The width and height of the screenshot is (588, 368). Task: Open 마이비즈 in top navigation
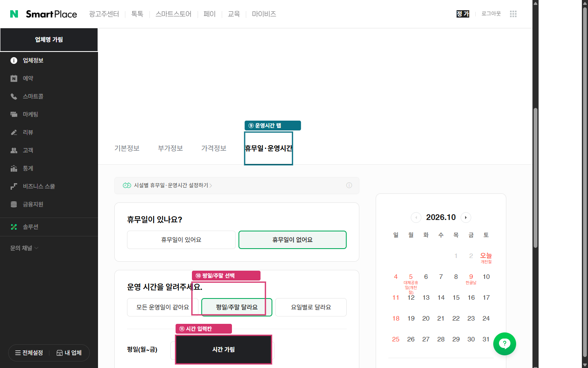coord(264,14)
